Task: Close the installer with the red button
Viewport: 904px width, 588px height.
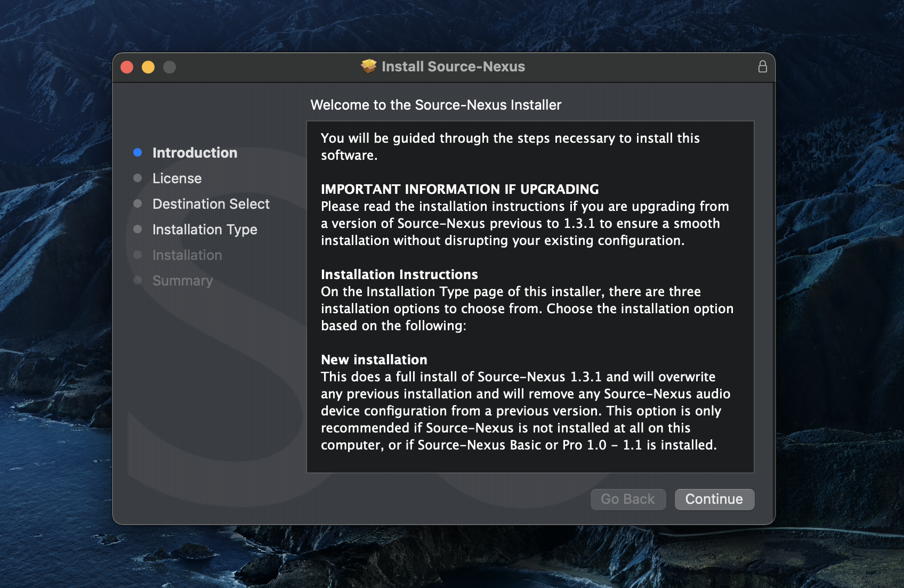Action: (x=127, y=67)
